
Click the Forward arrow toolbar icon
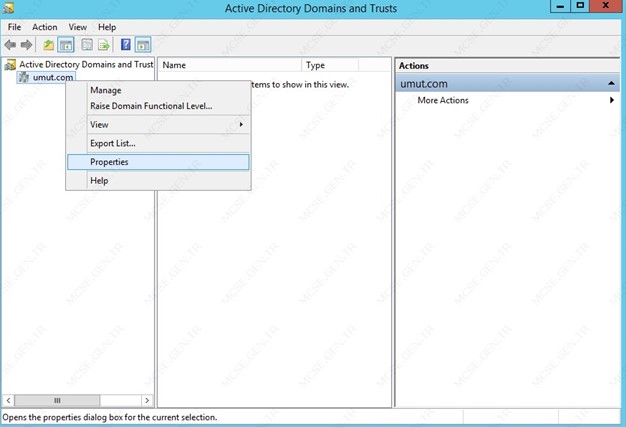26,45
